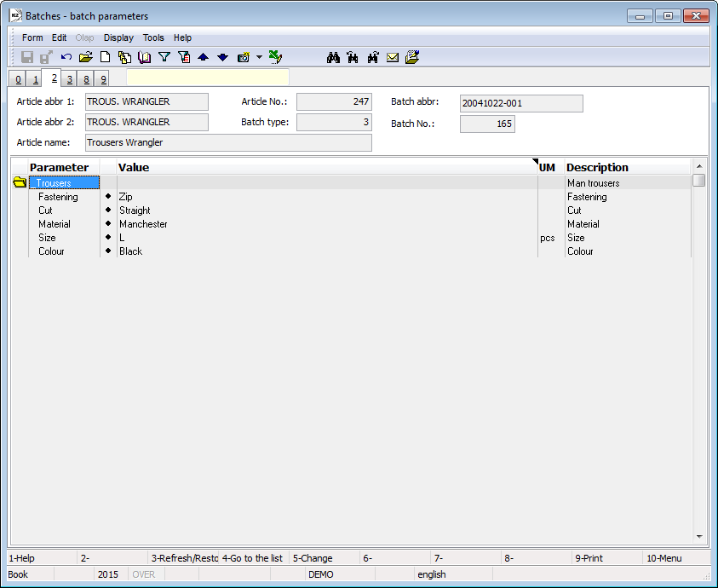Click the Article abbr 1 field
This screenshot has width=718, height=588.
point(146,101)
